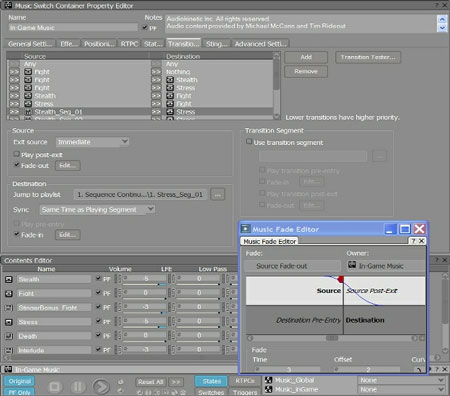
Task: Click Notes field scroll down arrow
Action: (x=442, y=28)
